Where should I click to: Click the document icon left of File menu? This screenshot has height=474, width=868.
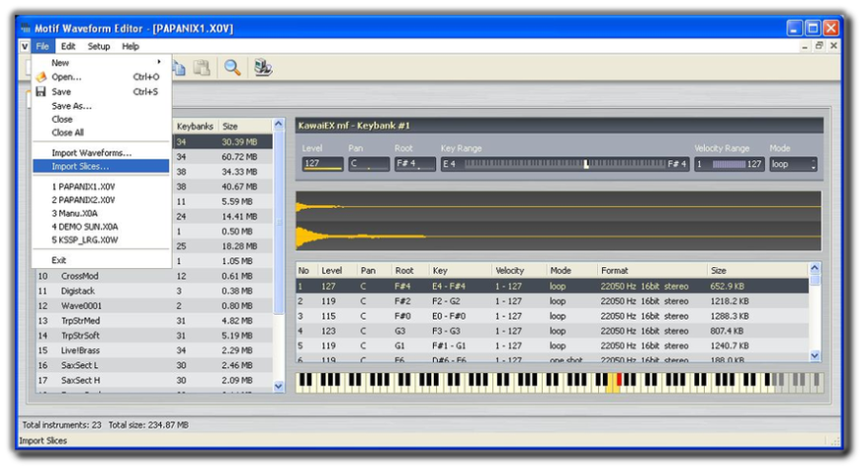25,46
